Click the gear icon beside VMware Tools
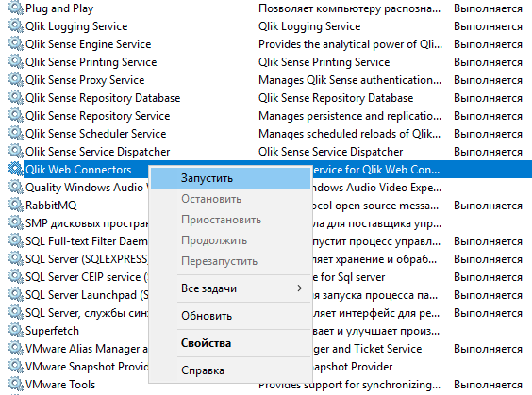The image size is (532, 395). point(16,385)
